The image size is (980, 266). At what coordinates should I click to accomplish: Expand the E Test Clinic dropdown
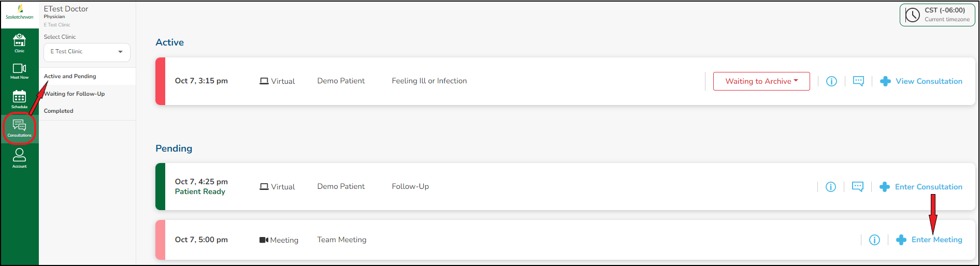click(x=87, y=52)
